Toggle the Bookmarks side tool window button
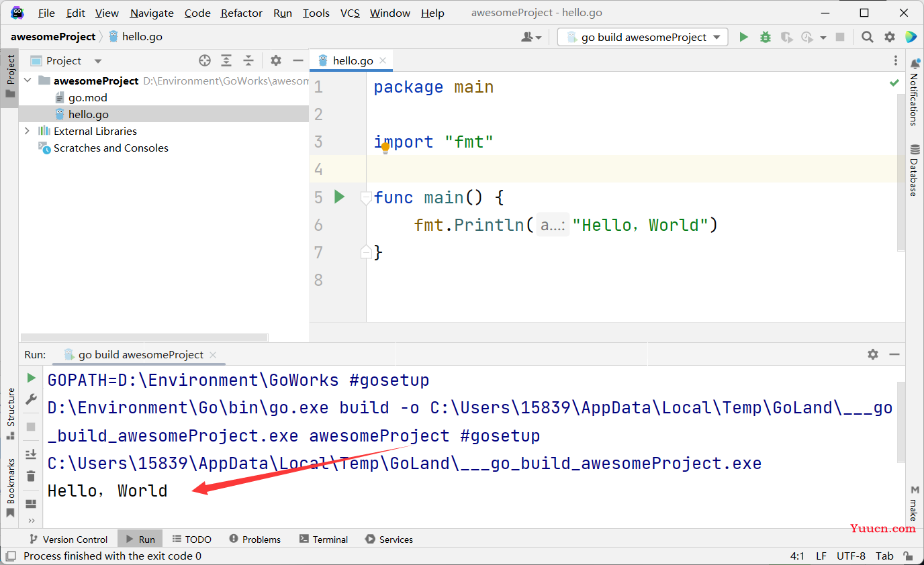This screenshot has height=565, width=924. [x=10, y=488]
